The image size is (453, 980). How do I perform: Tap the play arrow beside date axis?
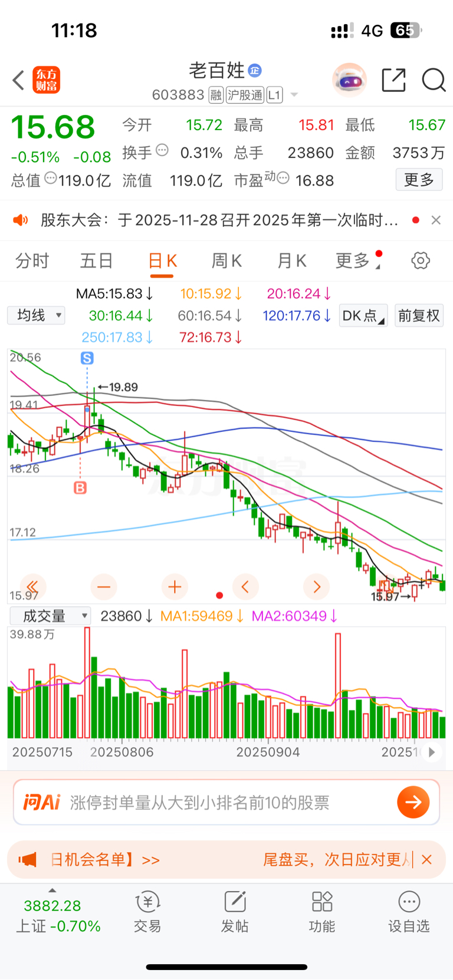(432, 752)
